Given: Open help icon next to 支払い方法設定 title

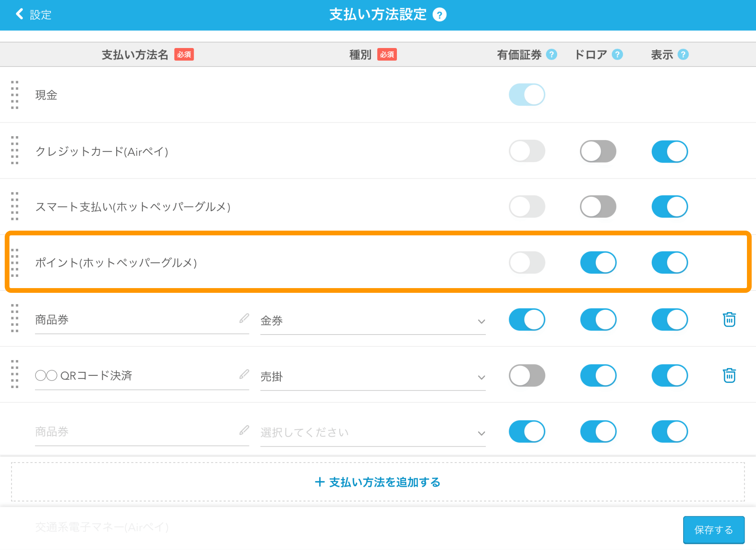Looking at the screenshot, I should [439, 15].
